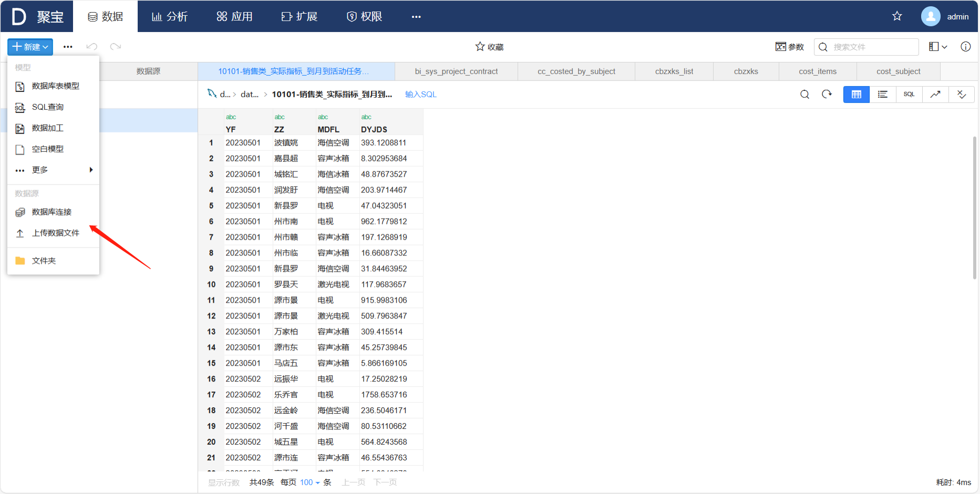Open the 分析 top navigation tab
Image resolution: width=980 pixels, height=494 pixels.
[170, 16]
